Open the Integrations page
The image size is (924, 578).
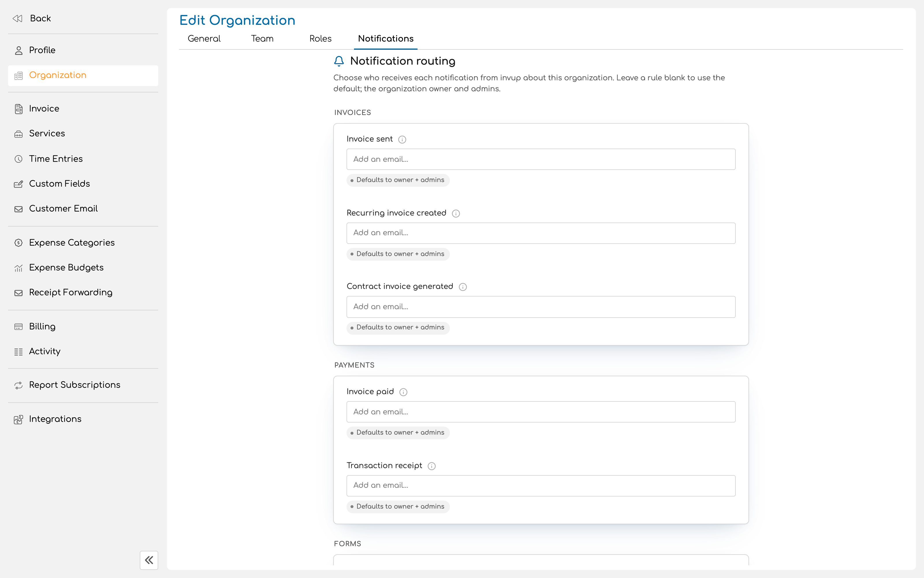pos(83,419)
